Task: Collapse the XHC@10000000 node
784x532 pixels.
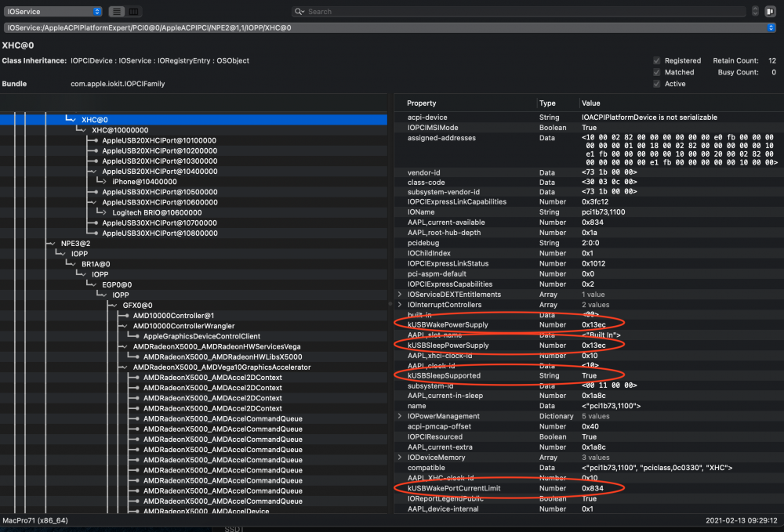Action: coord(84,130)
